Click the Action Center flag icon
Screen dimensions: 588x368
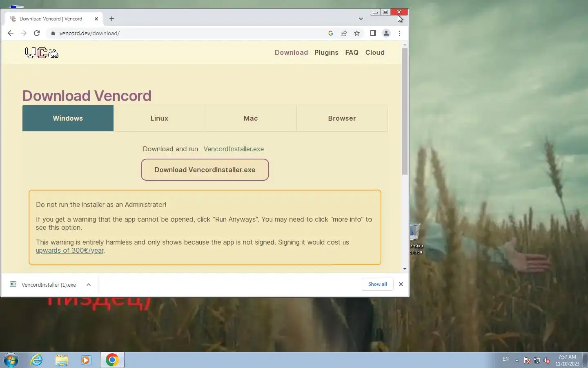[527, 360]
